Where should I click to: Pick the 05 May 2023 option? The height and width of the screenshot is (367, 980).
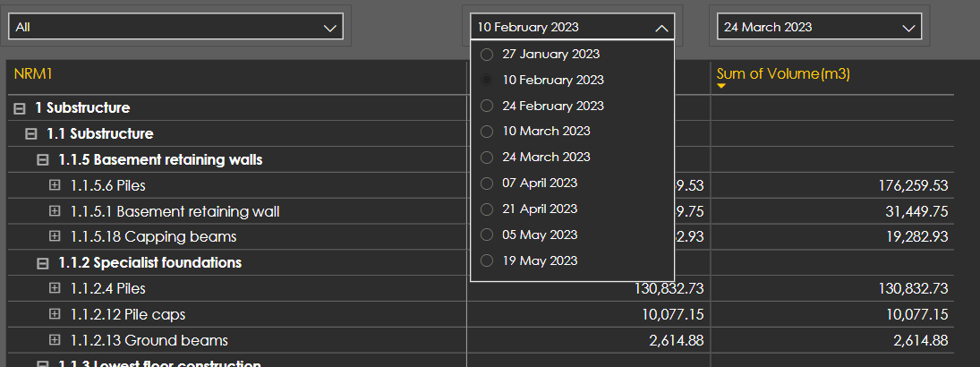[487, 235]
